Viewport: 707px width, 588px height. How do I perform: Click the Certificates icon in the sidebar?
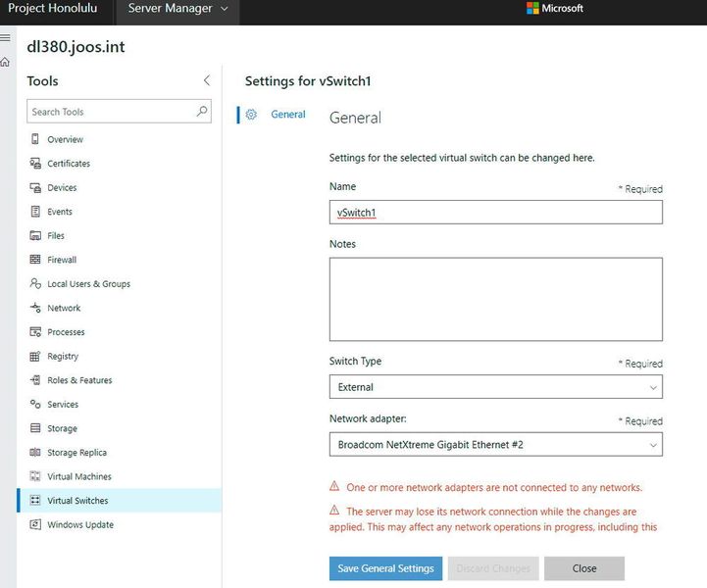pos(34,163)
